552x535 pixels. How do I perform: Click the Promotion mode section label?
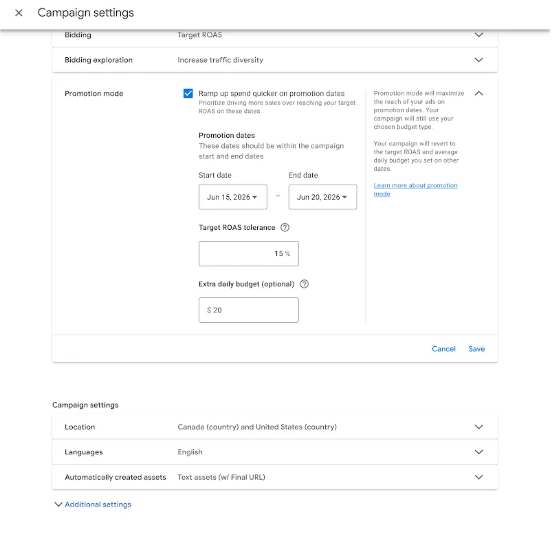tap(94, 94)
